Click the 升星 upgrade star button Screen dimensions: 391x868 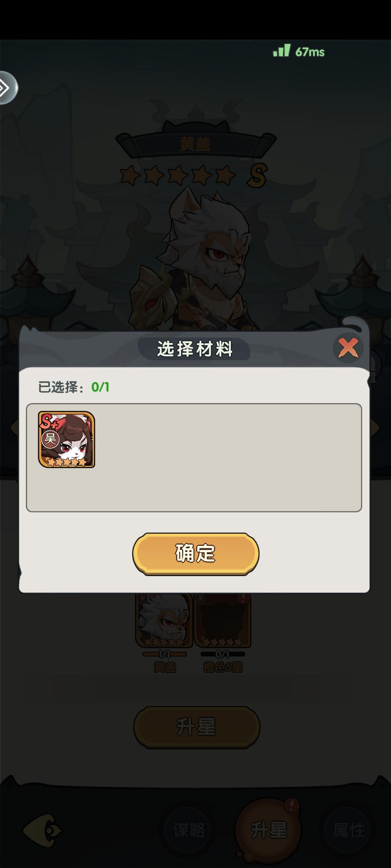(197, 727)
